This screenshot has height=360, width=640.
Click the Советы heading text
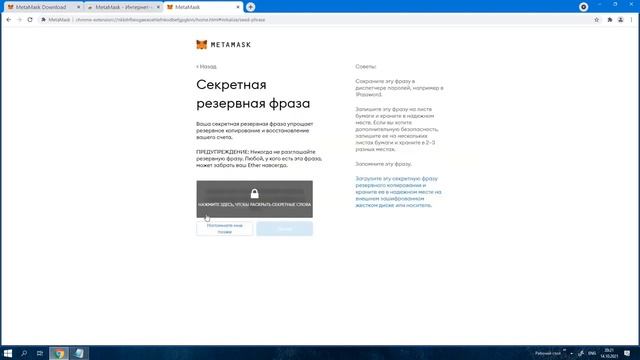point(365,66)
